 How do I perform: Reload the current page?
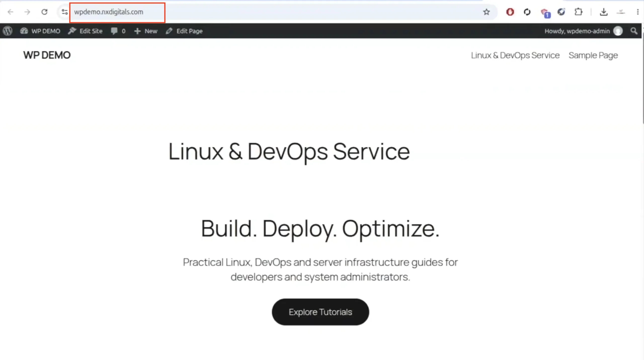pyautogui.click(x=44, y=12)
